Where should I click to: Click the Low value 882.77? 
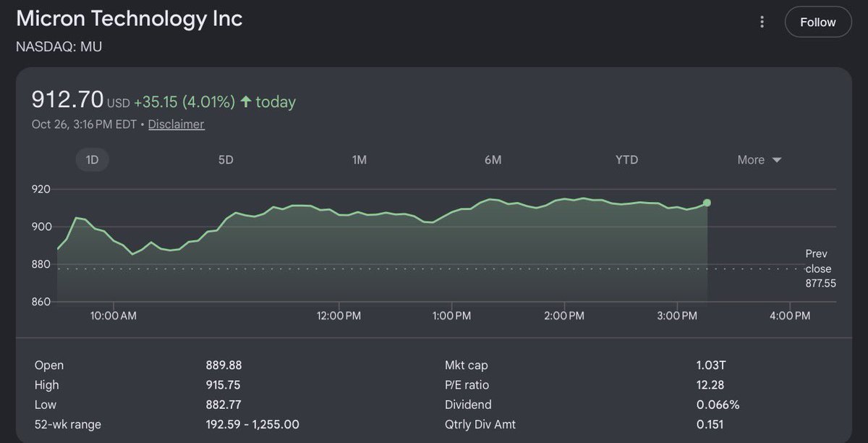225,405
